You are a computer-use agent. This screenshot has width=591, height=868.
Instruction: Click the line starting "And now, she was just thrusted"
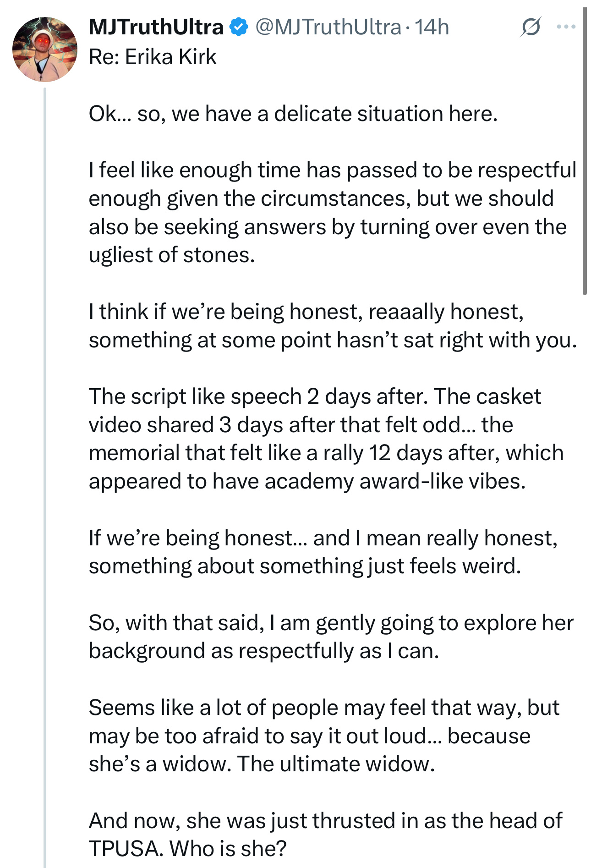pos(325,820)
